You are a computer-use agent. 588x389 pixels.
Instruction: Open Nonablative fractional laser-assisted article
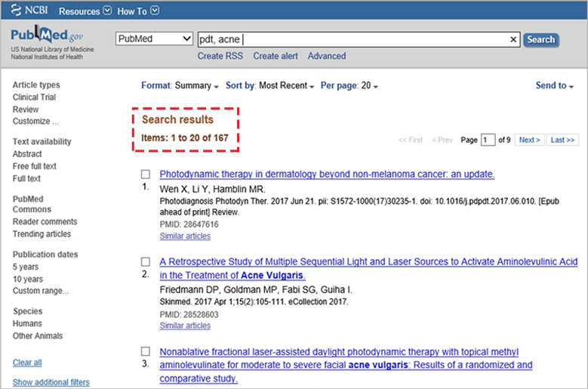click(346, 365)
